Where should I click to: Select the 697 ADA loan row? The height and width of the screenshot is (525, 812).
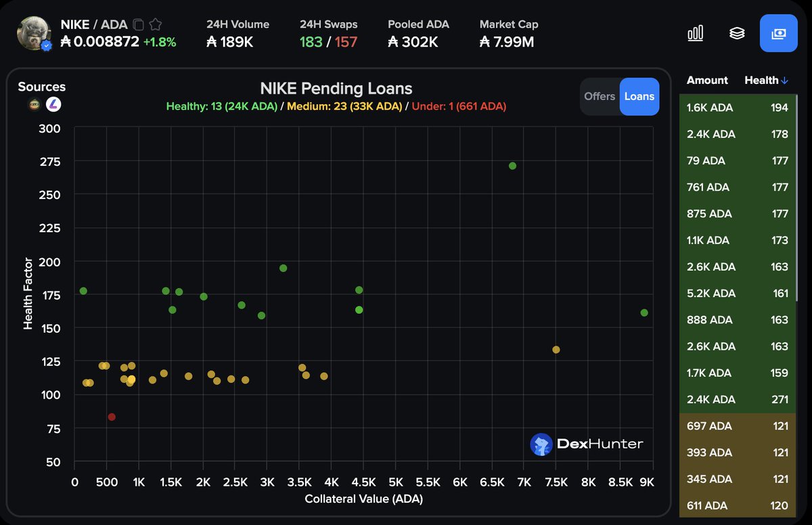738,426
